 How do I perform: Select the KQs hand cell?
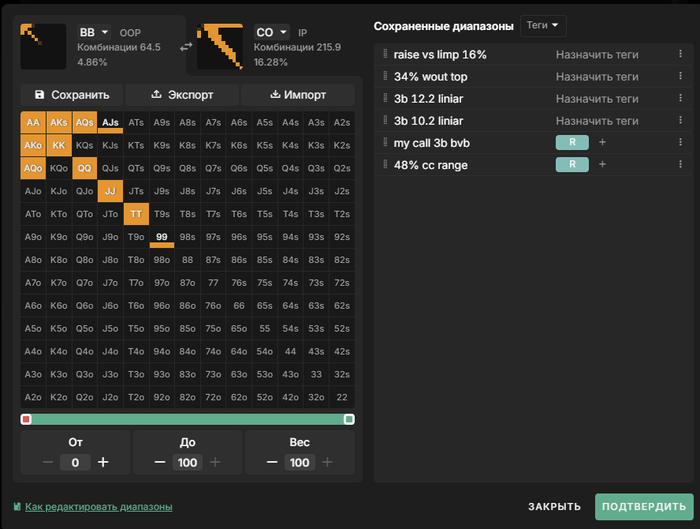point(84,145)
